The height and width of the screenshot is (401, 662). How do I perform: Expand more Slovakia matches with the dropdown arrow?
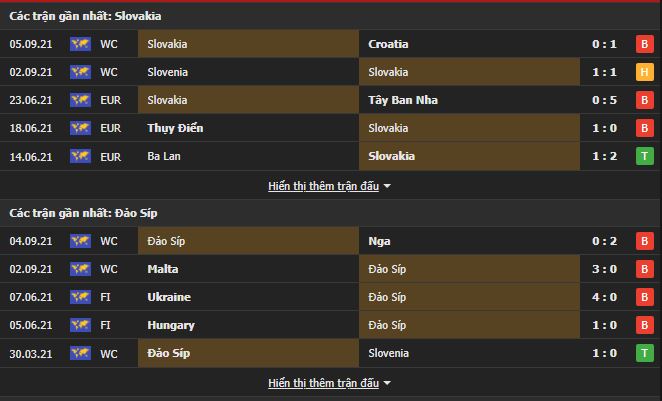388,186
